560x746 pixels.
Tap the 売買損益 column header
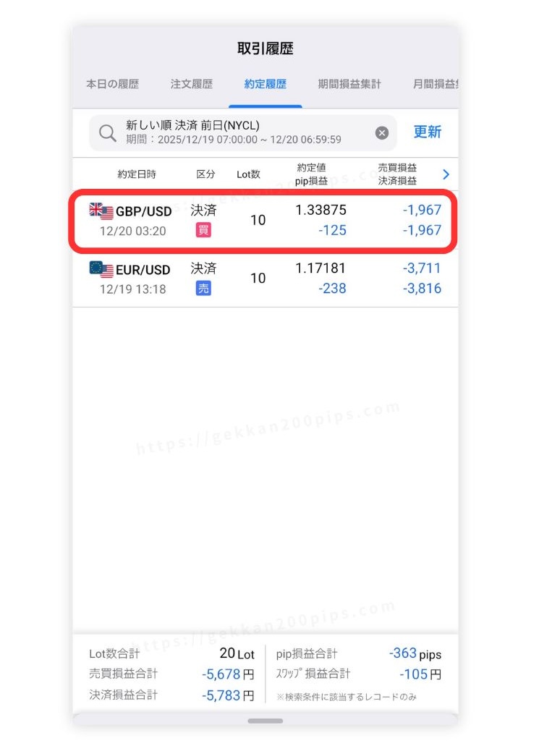(x=397, y=167)
